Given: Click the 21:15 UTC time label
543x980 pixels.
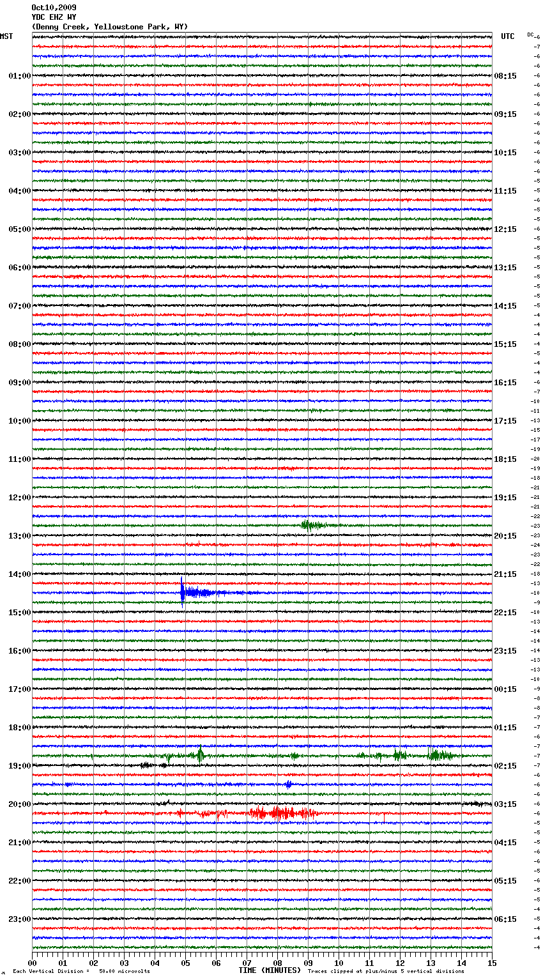Looking at the screenshot, I should pyautogui.click(x=505, y=574).
